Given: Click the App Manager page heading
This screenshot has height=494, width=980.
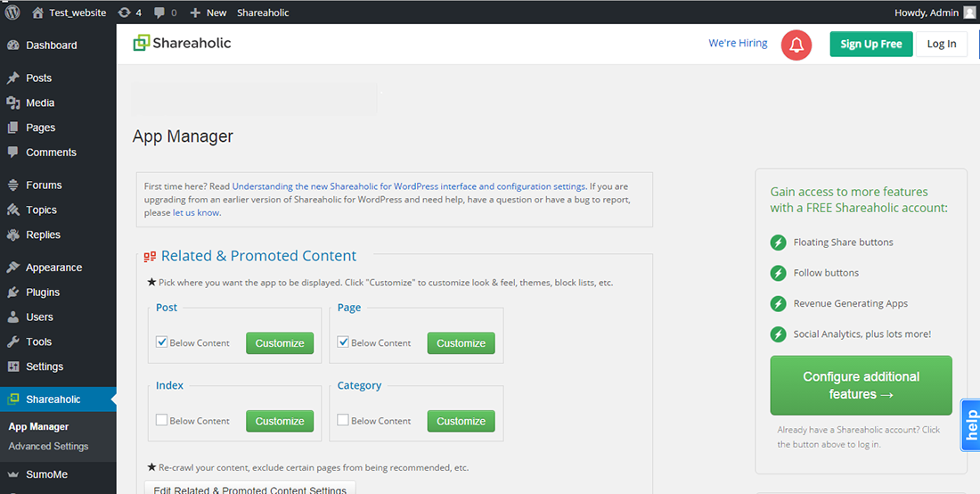Looking at the screenshot, I should 183,136.
